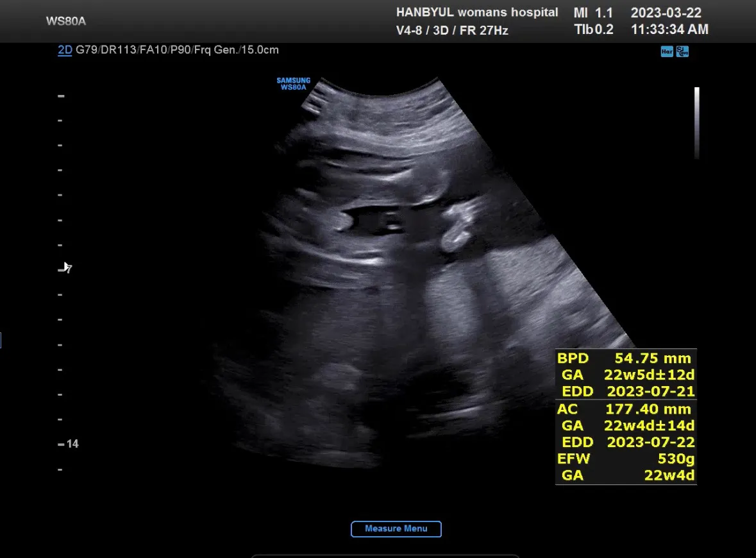Click the V4-8 / 3D / FR 27Hz probe info
756x558 pixels.
point(452,30)
